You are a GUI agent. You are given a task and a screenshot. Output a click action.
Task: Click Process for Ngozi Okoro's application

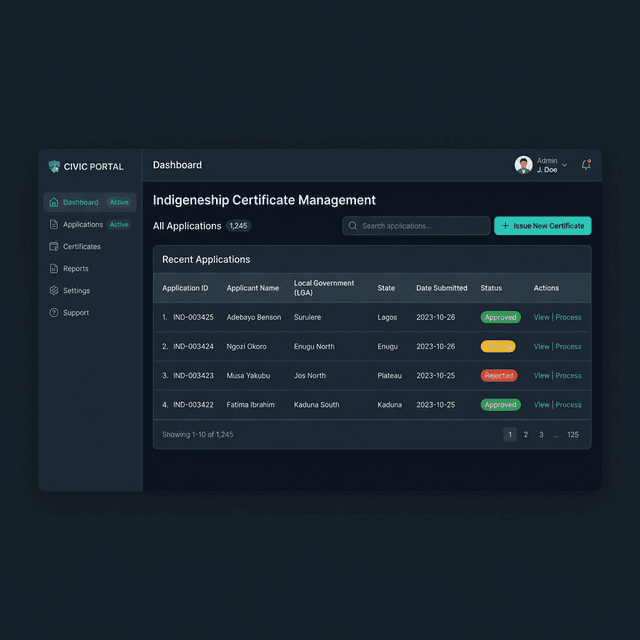point(569,346)
